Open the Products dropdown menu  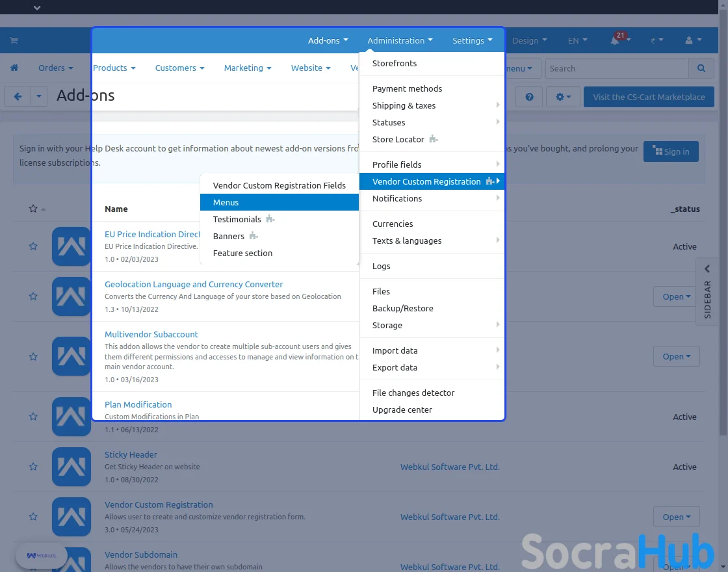114,68
